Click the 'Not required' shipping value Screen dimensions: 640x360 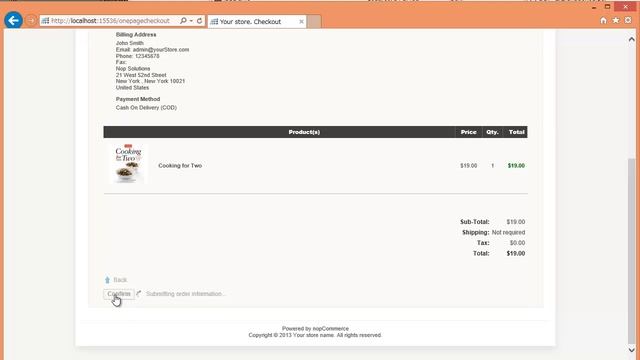coord(508,232)
